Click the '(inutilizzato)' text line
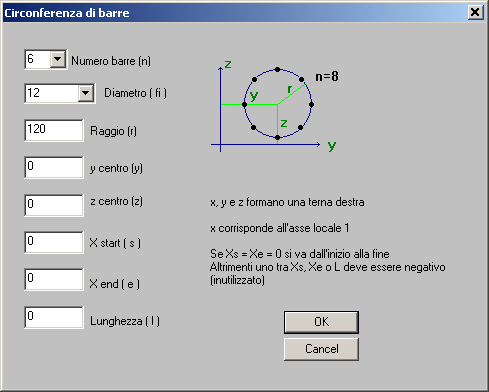This screenshot has height=392, width=489. 237,280
